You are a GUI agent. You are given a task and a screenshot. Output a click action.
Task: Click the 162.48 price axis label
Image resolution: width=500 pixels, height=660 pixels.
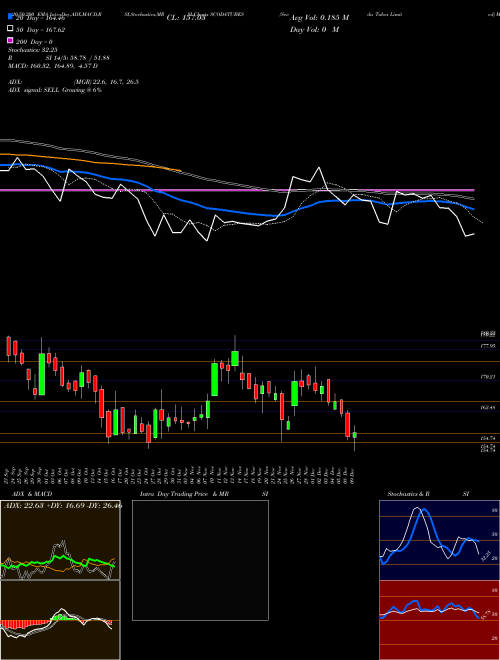pyautogui.click(x=488, y=407)
